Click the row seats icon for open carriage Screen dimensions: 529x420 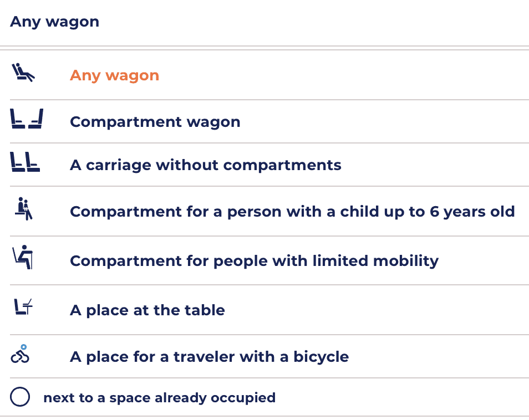26,163
